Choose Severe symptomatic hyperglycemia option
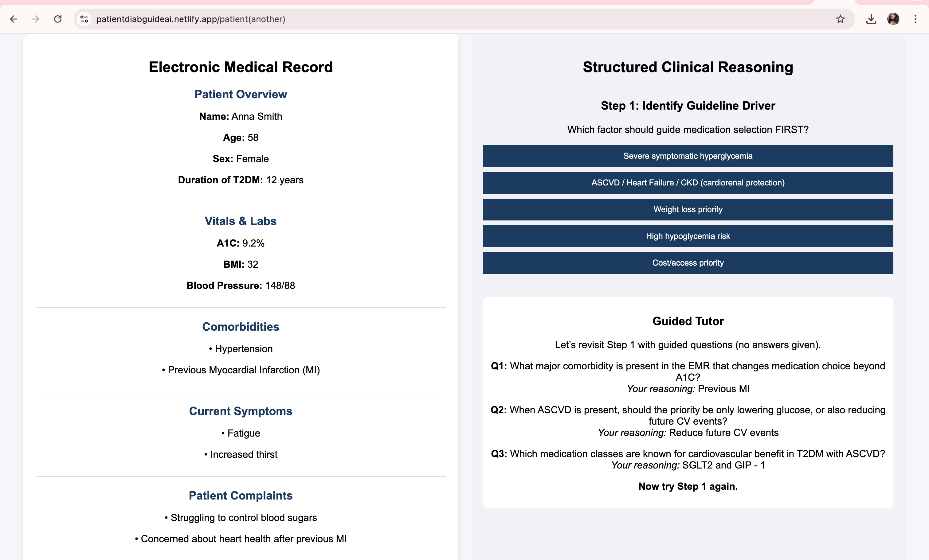929x560 pixels. click(x=688, y=156)
